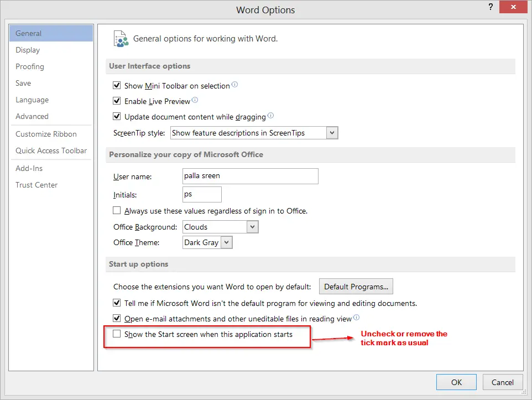
Task: Click the General options header icon
Action: pos(121,39)
